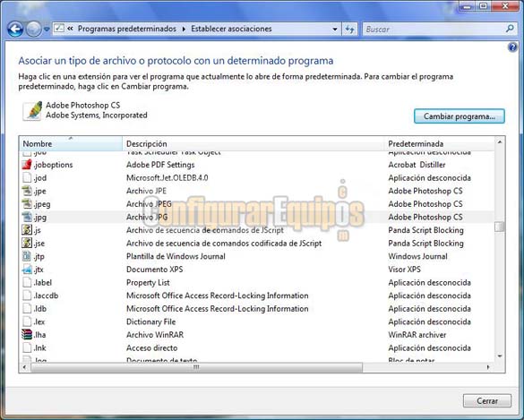524x420 pixels.
Task: Select the .jod blank file icon
Action: coord(27,177)
